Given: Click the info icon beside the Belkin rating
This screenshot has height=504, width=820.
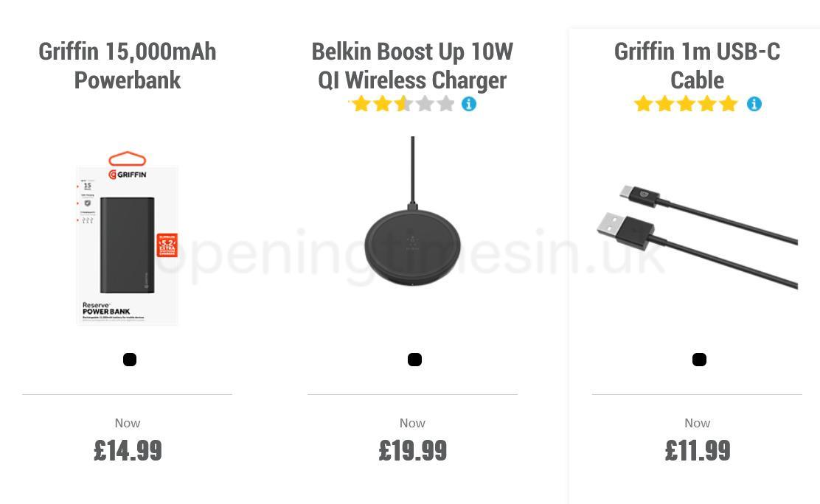Looking at the screenshot, I should click(x=469, y=104).
